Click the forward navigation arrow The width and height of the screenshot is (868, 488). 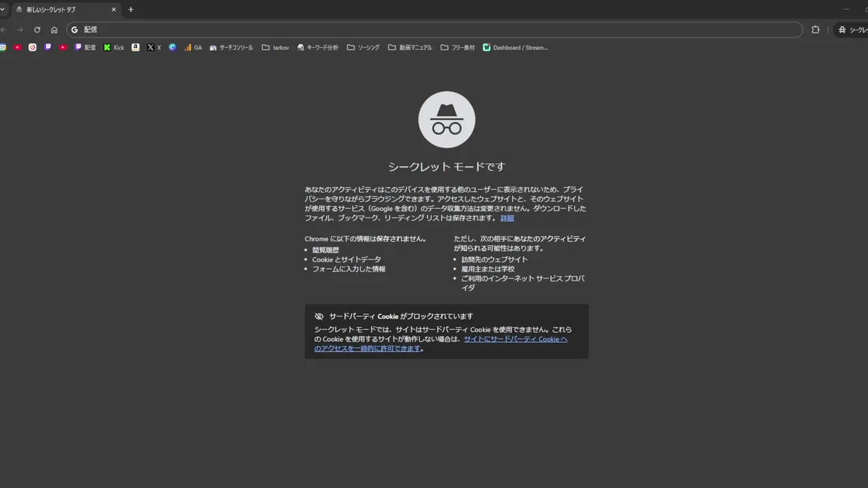(x=20, y=30)
